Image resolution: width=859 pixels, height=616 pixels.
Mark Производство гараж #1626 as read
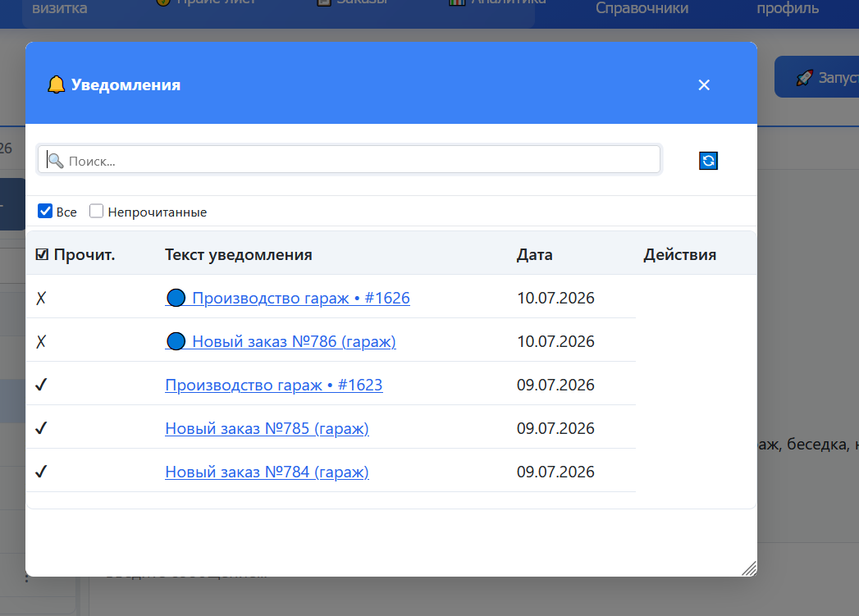pos(41,298)
